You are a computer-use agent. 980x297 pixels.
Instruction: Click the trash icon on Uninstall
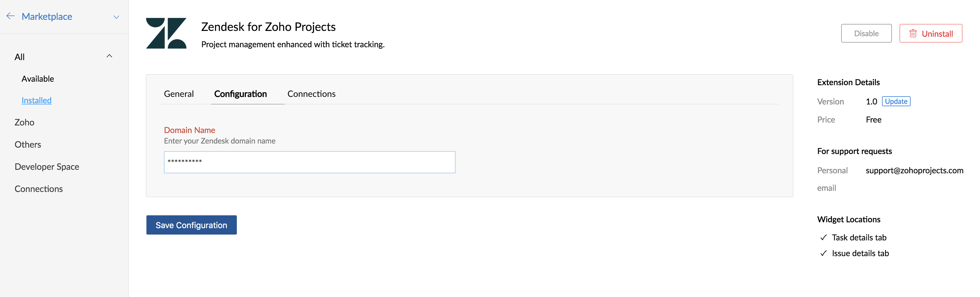coord(913,34)
